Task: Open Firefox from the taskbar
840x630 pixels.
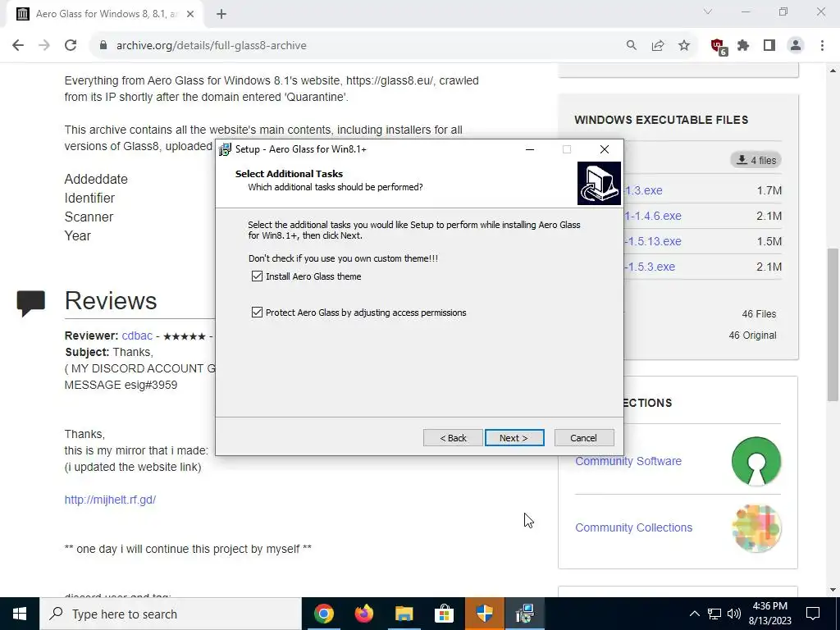Action: coord(364,614)
